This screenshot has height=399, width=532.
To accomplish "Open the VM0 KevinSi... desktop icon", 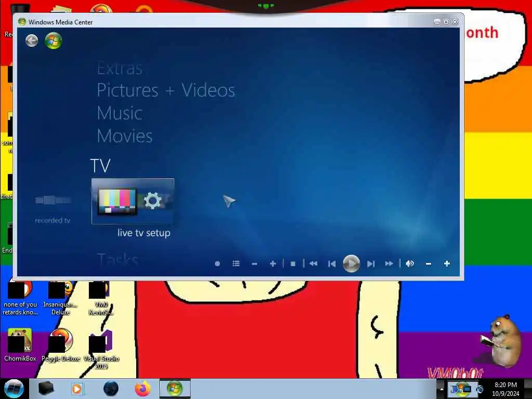I will coord(101,298).
